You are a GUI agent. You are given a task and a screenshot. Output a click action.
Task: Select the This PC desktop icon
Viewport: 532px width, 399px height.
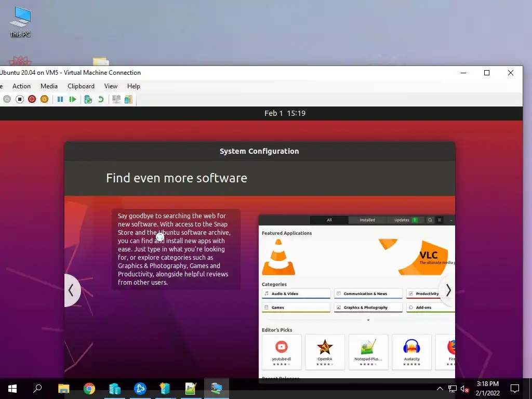click(20, 22)
